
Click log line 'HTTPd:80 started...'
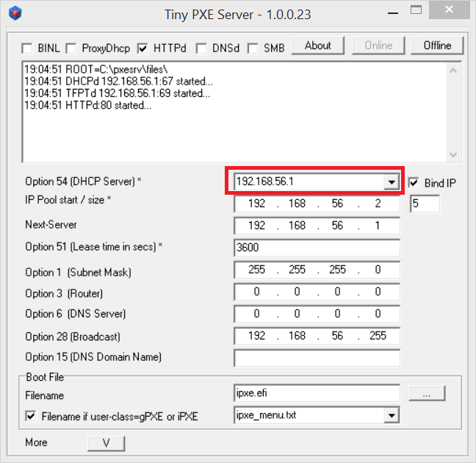(87, 105)
